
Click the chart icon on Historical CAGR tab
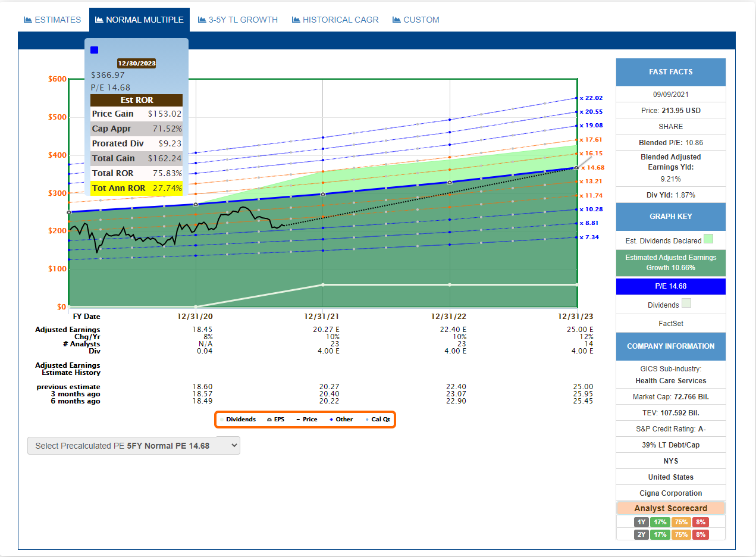296,20
